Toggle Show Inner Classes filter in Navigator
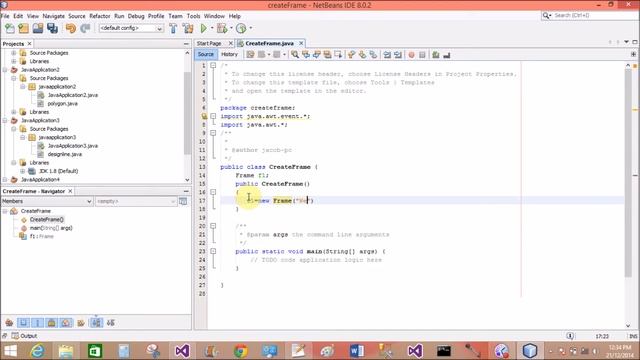640x360 pixels. [66, 323]
